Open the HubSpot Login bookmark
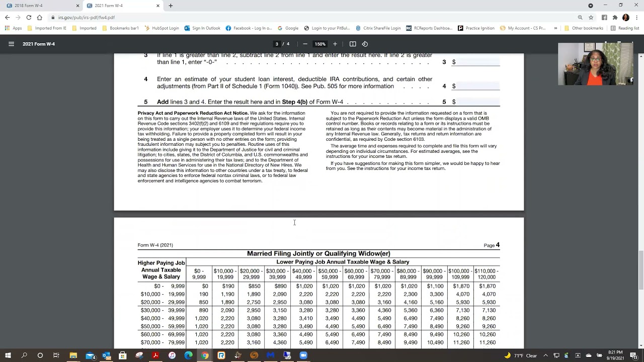The height and width of the screenshot is (362, 644). point(162,28)
